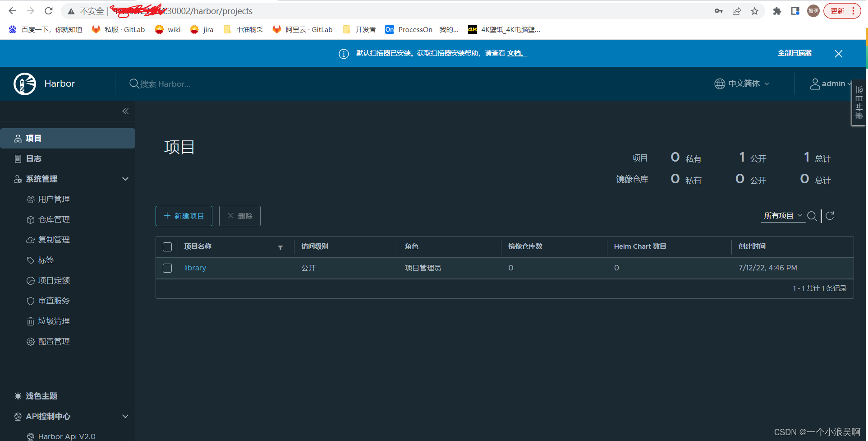Click the share page icon
Viewport: 868px width, 441px height.
737,11
